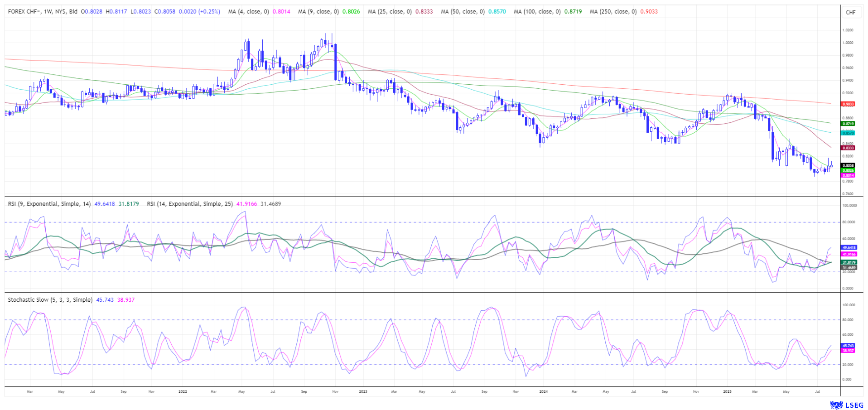The height and width of the screenshot is (410, 868).
Task: Click the blue 49.6418 RSI value tag
Action: [x=848, y=248]
